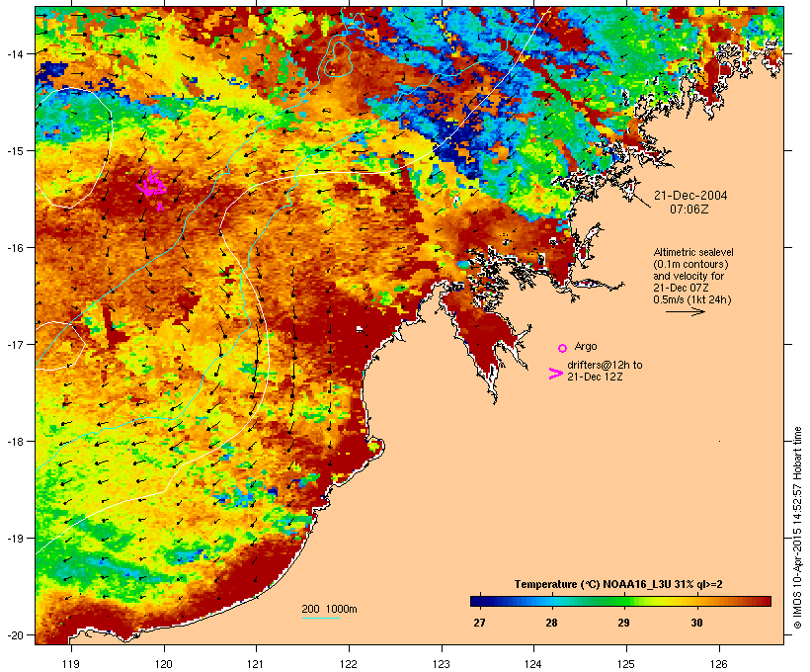Screen dimensions: 810x672
Task: Click the latitude axis label -16
Action: (x=14, y=248)
